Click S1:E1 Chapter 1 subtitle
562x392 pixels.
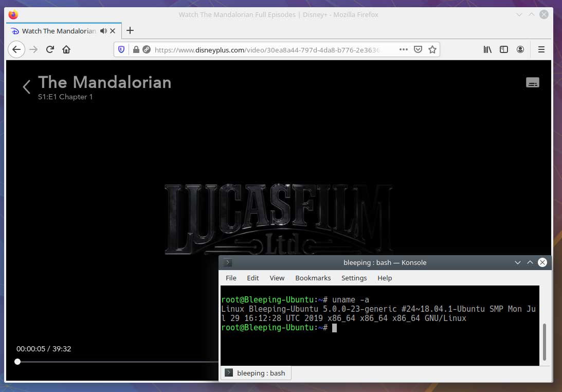pyautogui.click(x=65, y=97)
